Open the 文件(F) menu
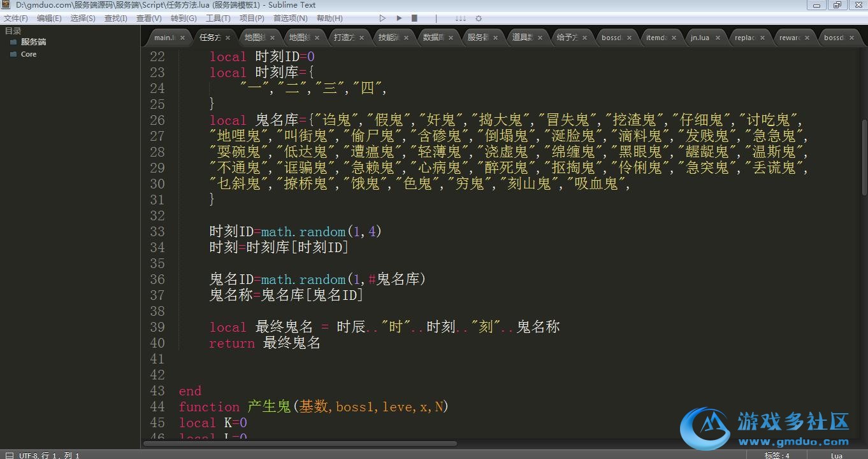This screenshot has height=459, width=868. click(15, 18)
